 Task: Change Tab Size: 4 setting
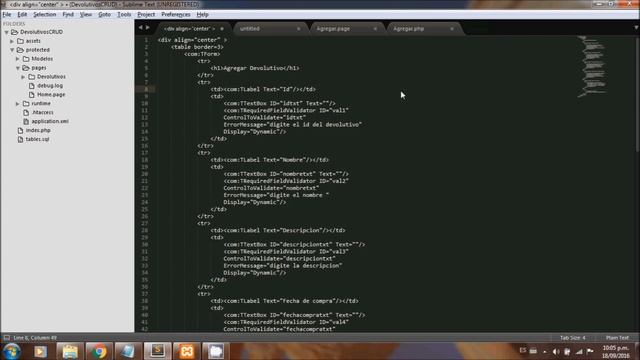click(573, 338)
